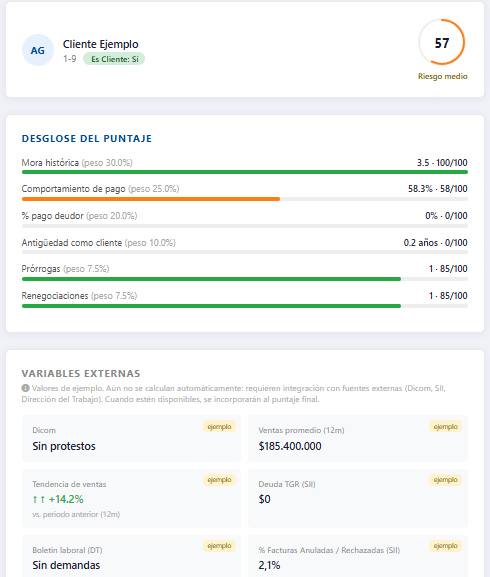490x577 pixels.
Task: Click the Mora histórica progress bar
Action: (x=245, y=172)
